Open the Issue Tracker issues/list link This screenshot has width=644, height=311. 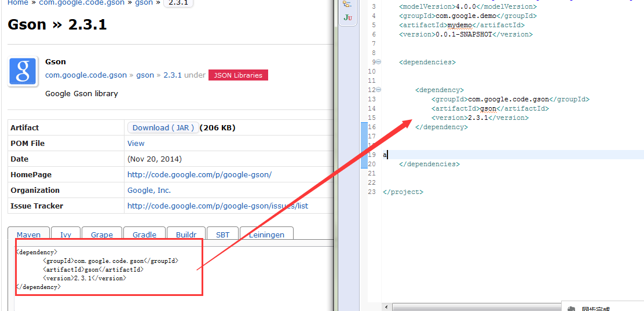(x=218, y=206)
